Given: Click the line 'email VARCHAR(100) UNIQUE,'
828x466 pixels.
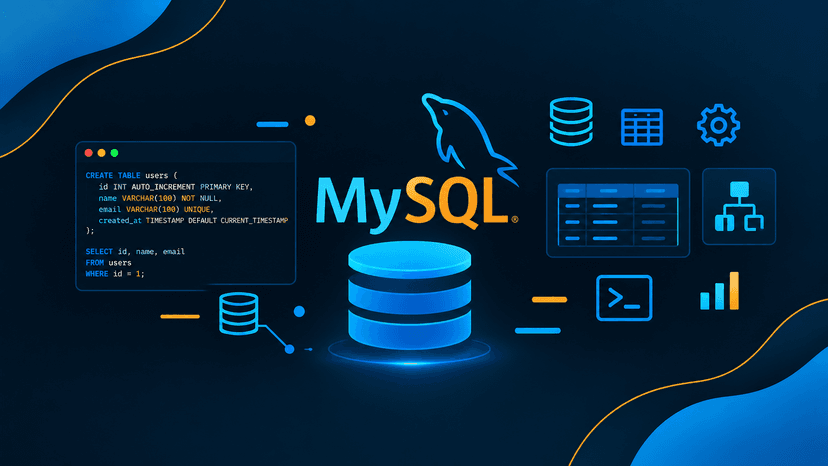Looking at the screenshot, I should pyautogui.click(x=156, y=209).
